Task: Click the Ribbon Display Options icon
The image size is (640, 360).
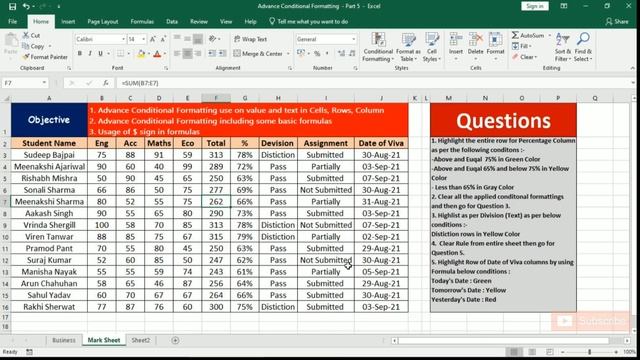Action: [564, 6]
